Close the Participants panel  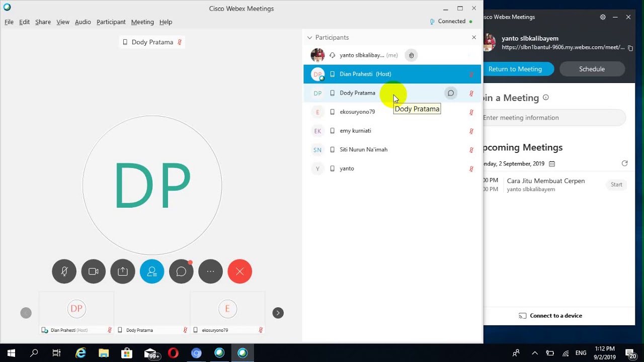(474, 38)
